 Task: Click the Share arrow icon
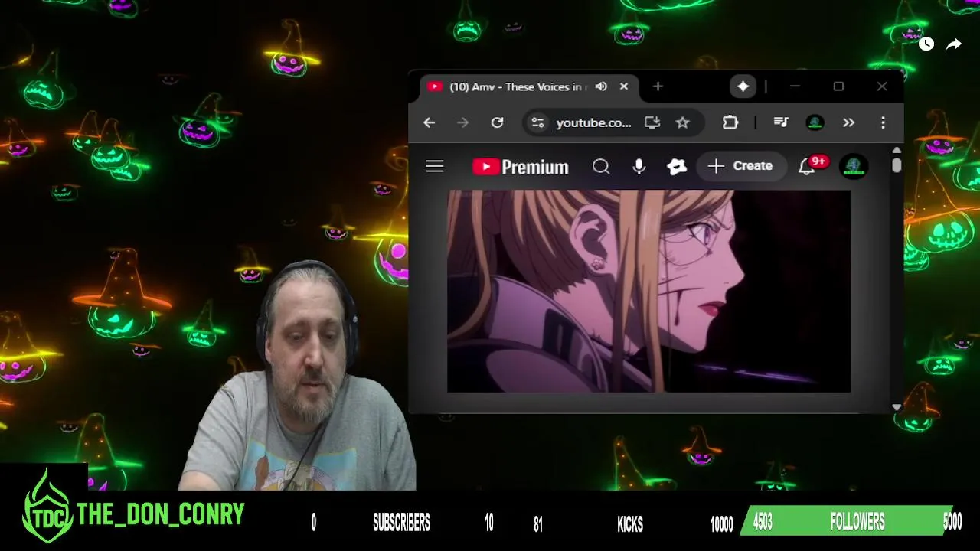(954, 44)
